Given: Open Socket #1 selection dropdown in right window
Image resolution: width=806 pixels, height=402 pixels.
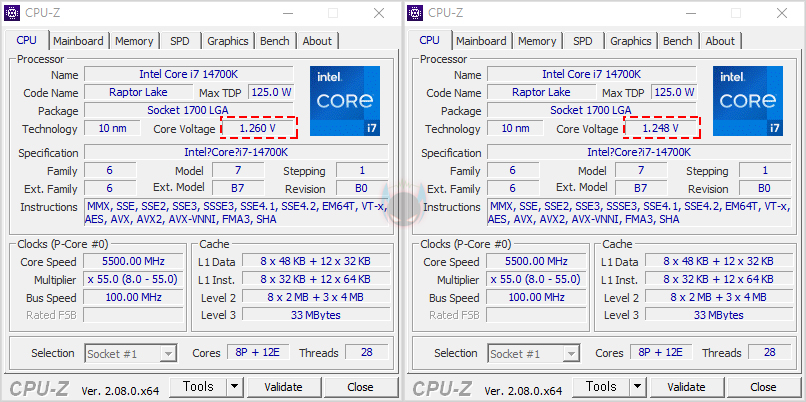Looking at the screenshot, I should point(534,354).
